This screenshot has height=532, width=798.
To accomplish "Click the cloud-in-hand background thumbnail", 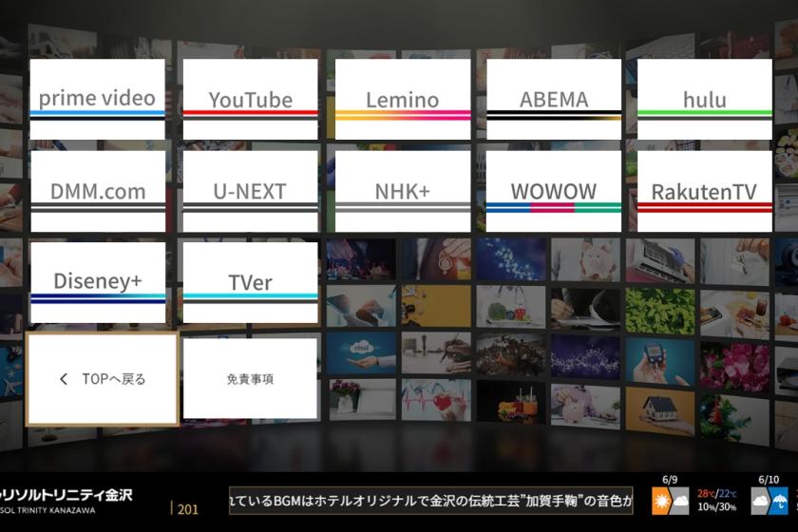I will [x=361, y=353].
